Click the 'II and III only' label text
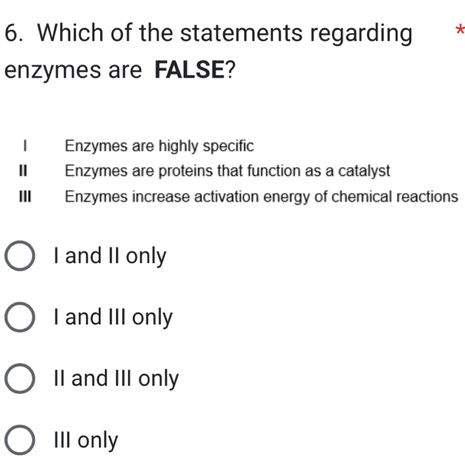This screenshot has width=465, height=476. tap(116, 378)
